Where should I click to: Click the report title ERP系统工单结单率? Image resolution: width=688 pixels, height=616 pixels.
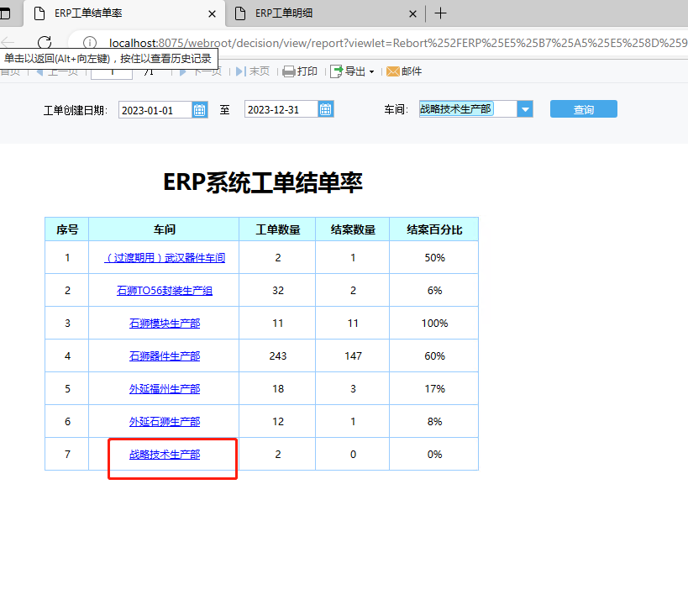point(263,182)
